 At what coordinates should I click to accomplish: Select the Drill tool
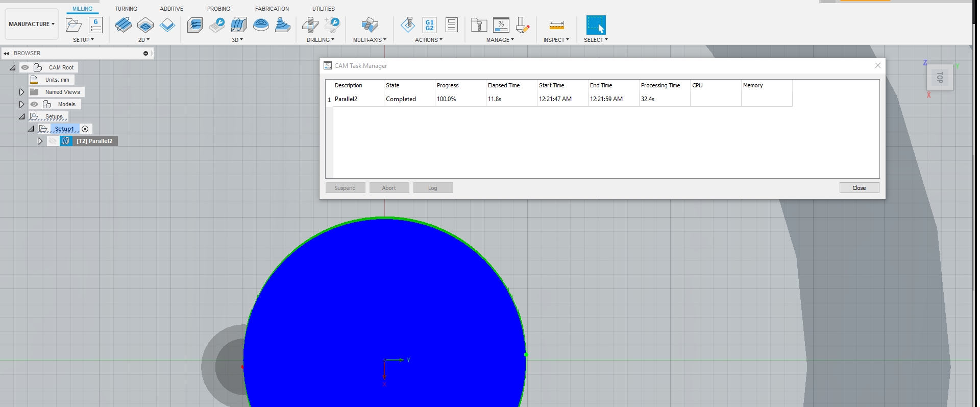[x=310, y=25]
